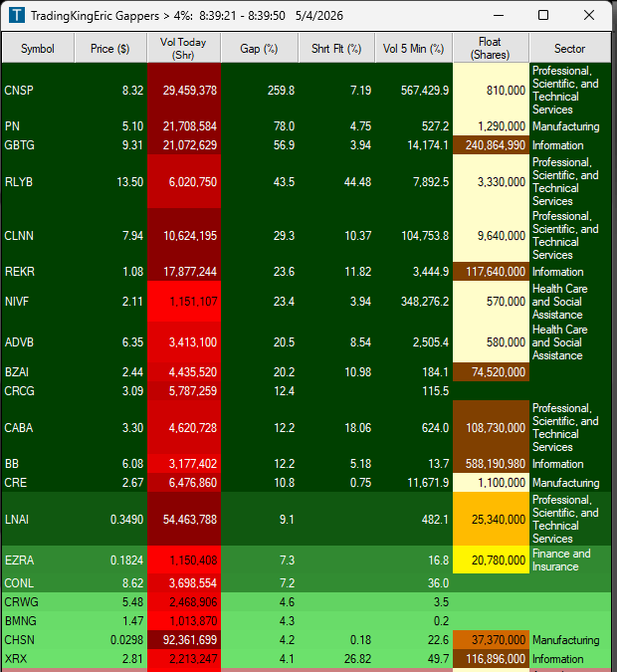Sort by the Price ($) column header
The image size is (617, 672).
110,49
